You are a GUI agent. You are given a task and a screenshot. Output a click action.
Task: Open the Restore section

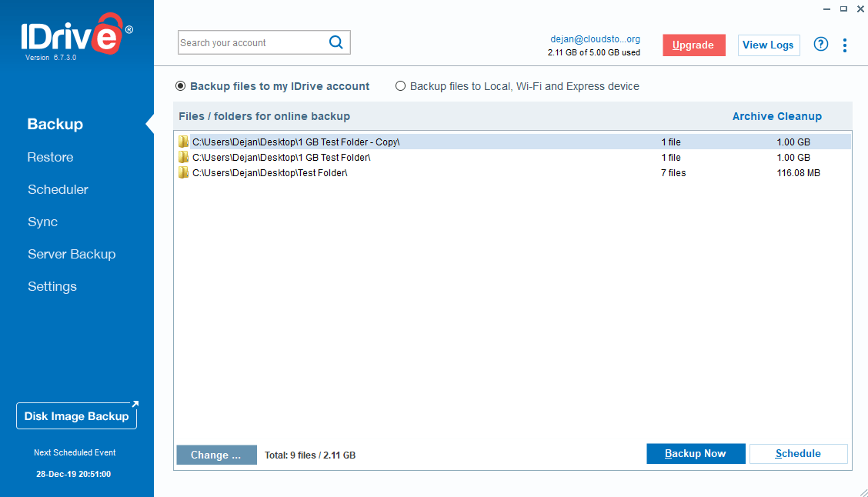(x=50, y=157)
